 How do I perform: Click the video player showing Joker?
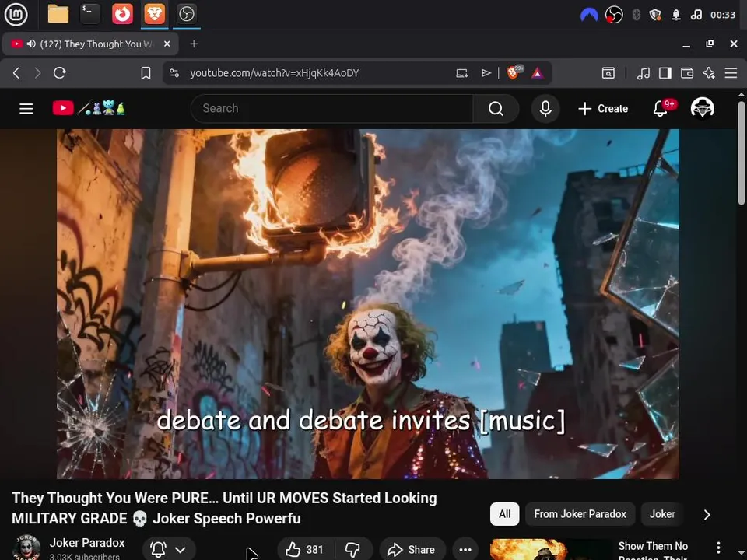click(x=368, y=304)
